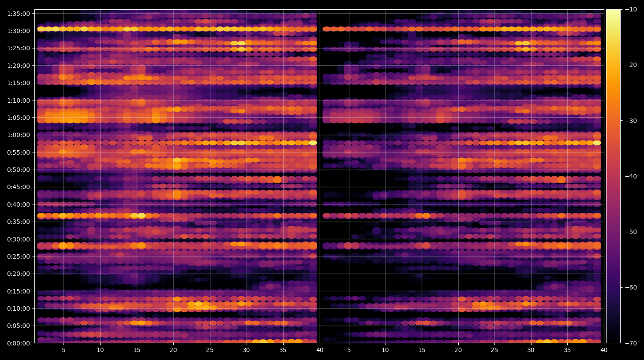644x360 pixels.
Task: Click the 0:45:00 time axis label
Action: [x=19, y=187]
